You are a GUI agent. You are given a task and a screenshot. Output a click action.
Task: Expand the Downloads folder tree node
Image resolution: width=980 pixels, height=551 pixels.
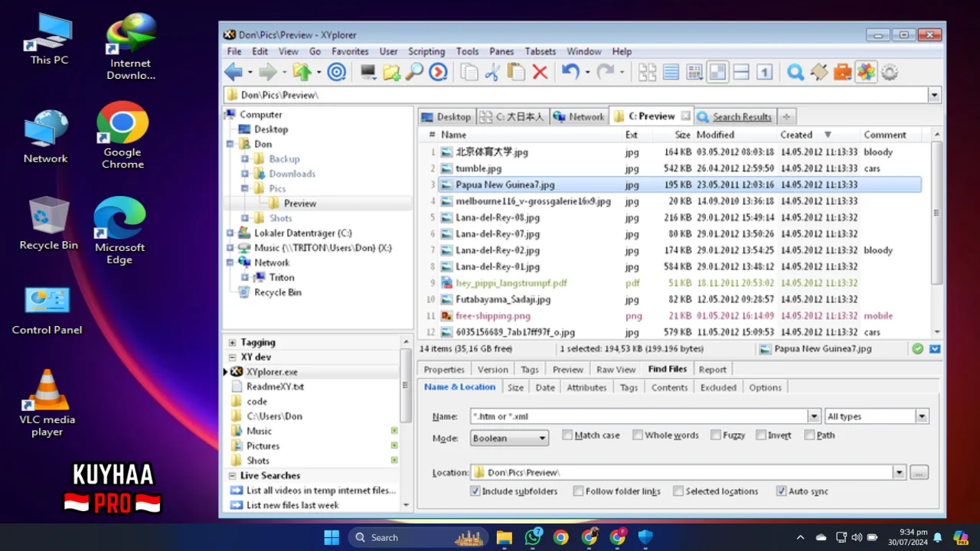245,174
